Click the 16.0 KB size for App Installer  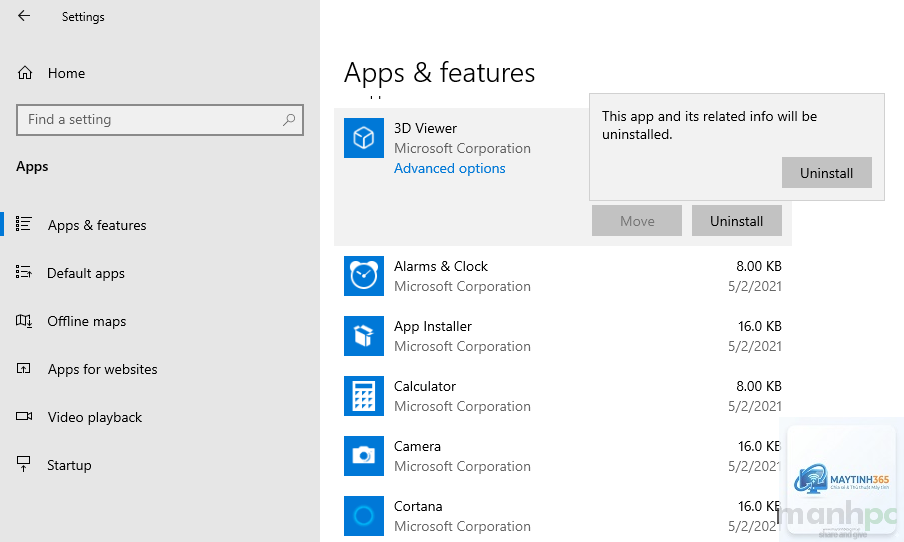coord(760,326)
